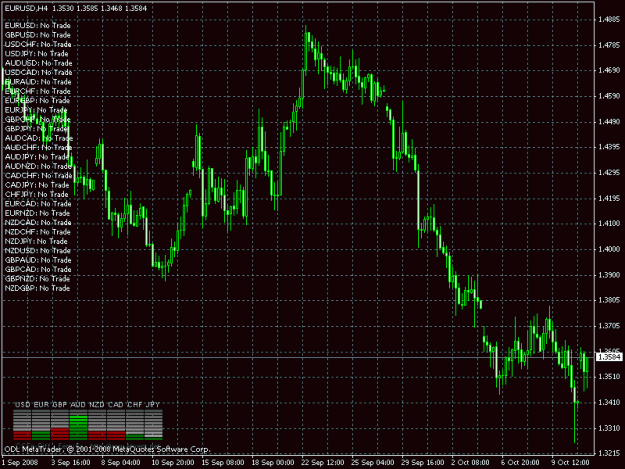Click the '2 Oct 08:00' time axis label
The height and width of the screenshot is (469, 625).
tap(471, 462)
